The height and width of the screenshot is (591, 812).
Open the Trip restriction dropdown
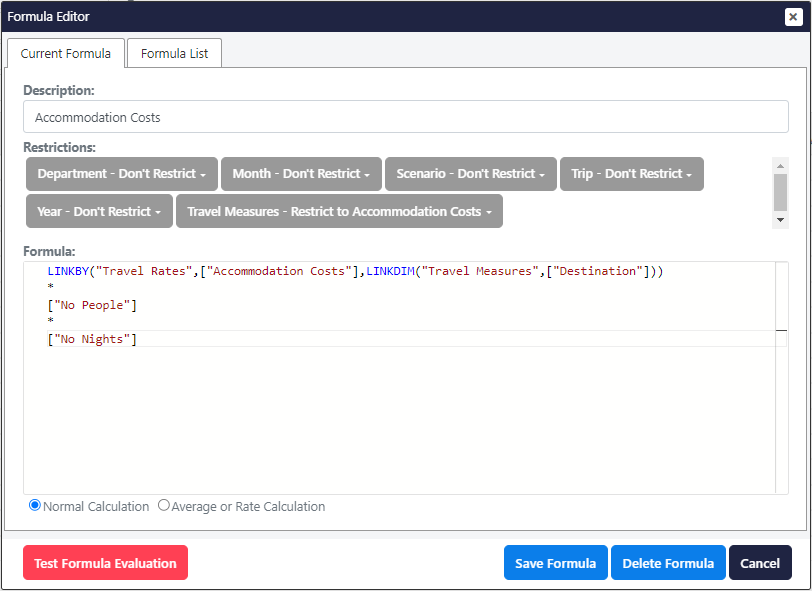click(x=631, y=174)
